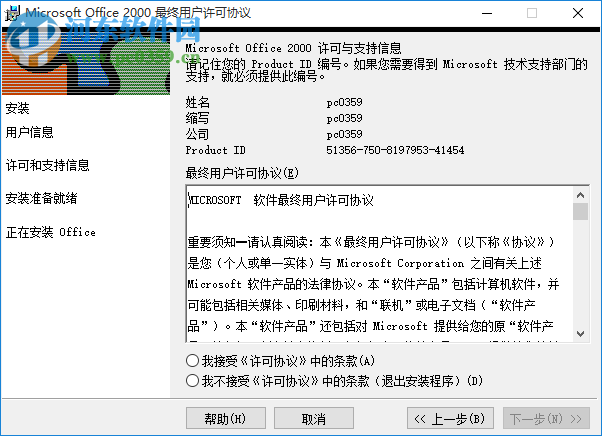
Task: Click the 许可和支持信息 step in sidebar
Action: pyautogui.click(x=48, y=165)
